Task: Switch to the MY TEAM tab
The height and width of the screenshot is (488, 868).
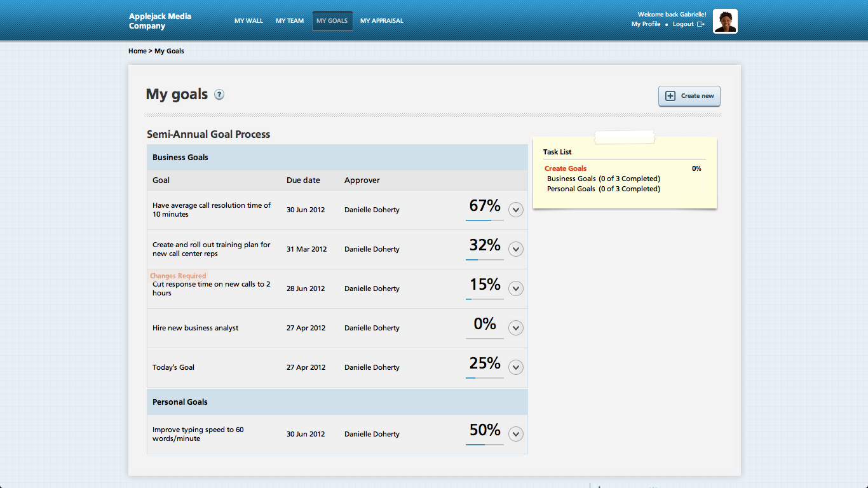Action: [289, 20]
